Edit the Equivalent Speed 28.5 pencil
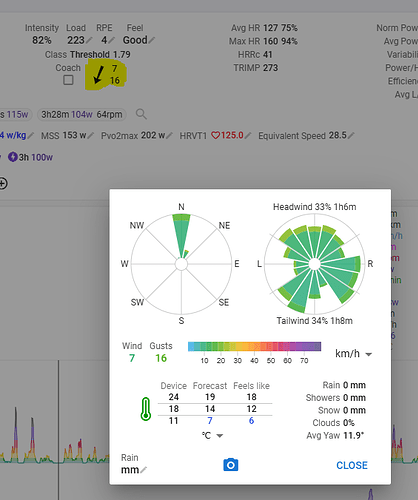The height and width of the screenshot is (500, 418). (x=351, y=135)
